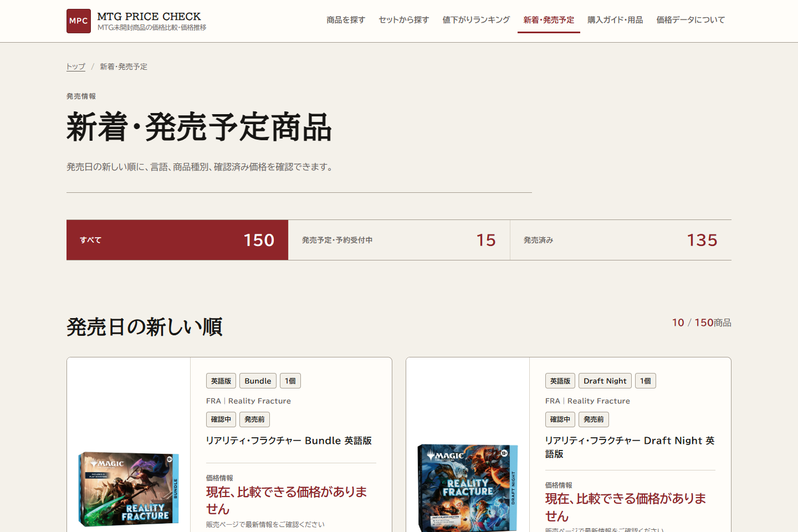The image size is (798, 532).
Task: Select the 新着・発売予定 navigation tab
Action: [549, 20]
